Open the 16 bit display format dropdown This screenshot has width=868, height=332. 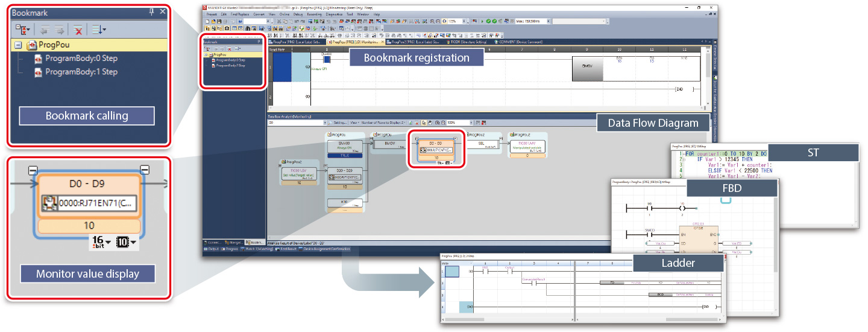100,243
